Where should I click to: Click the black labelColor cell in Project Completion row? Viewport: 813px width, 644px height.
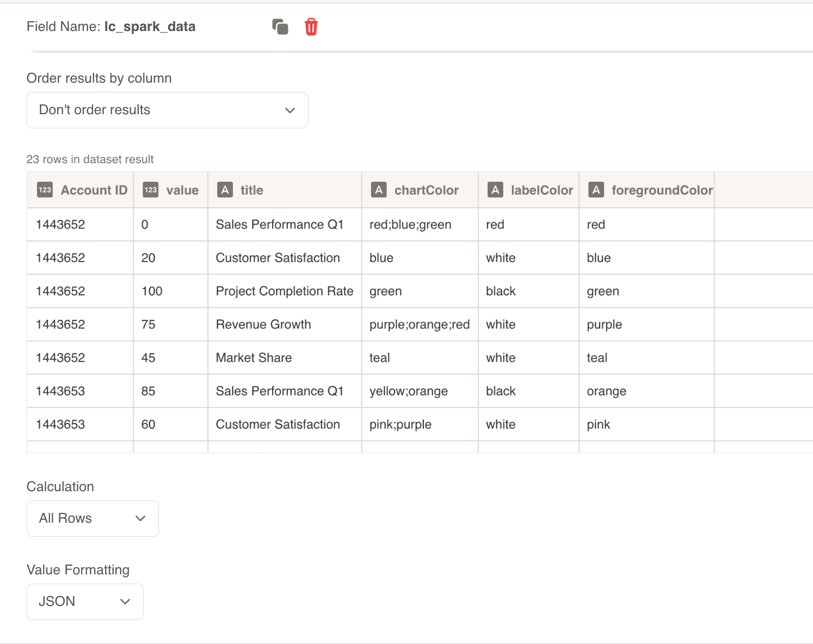528,291
